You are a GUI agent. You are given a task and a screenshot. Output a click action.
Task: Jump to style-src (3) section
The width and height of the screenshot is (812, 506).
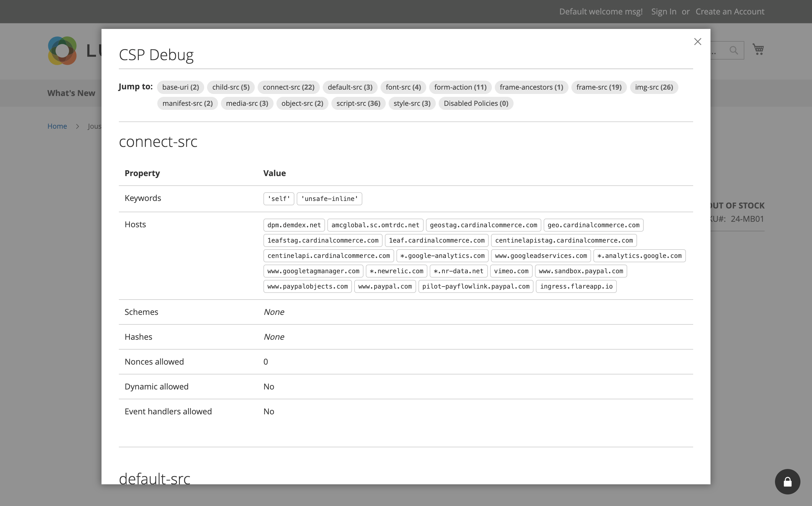click(412, 103)
